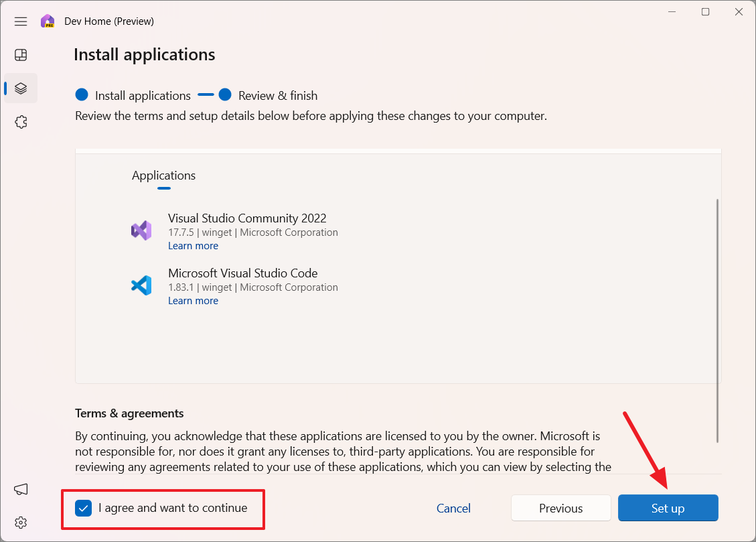Go back with the Previous button
This screenshot has height=542, width=756.
[560, 509]
